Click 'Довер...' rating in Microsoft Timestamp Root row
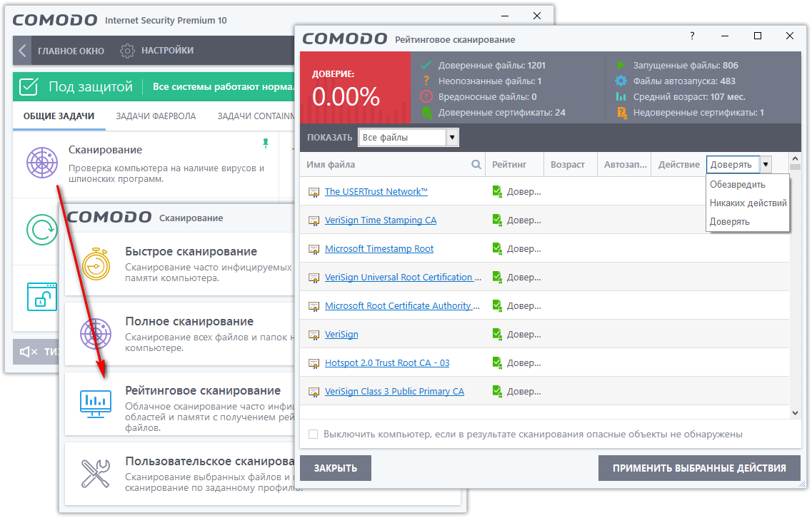 click(x=523, y=249)
